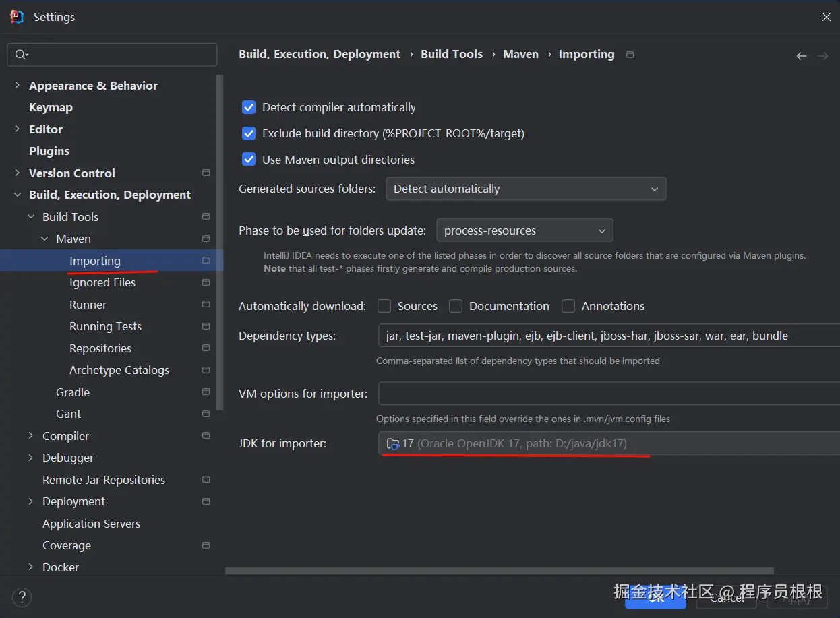
Task: Open Gradle settings
Action: [73, 392]
